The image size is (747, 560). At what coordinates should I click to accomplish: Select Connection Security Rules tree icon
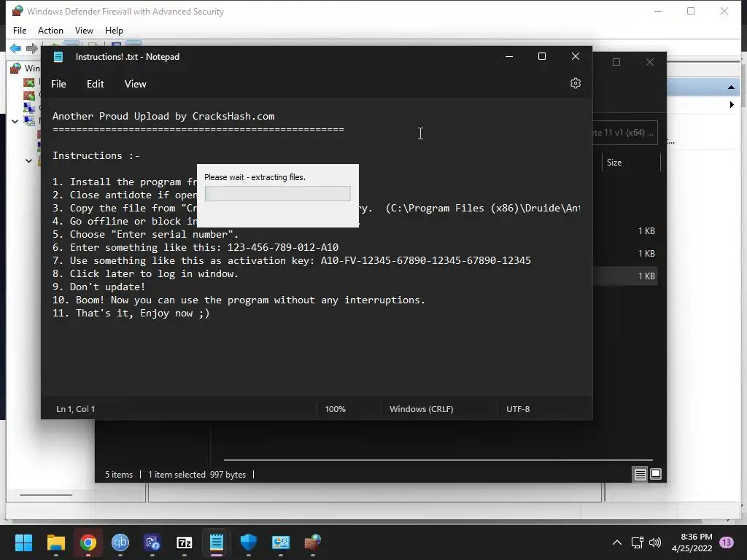click(29, 108)
